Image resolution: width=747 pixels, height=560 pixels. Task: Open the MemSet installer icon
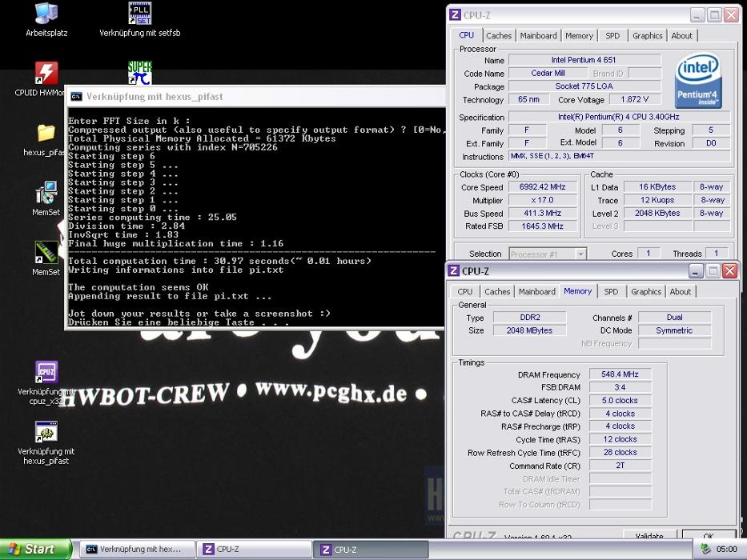click(x=46, y=192)
